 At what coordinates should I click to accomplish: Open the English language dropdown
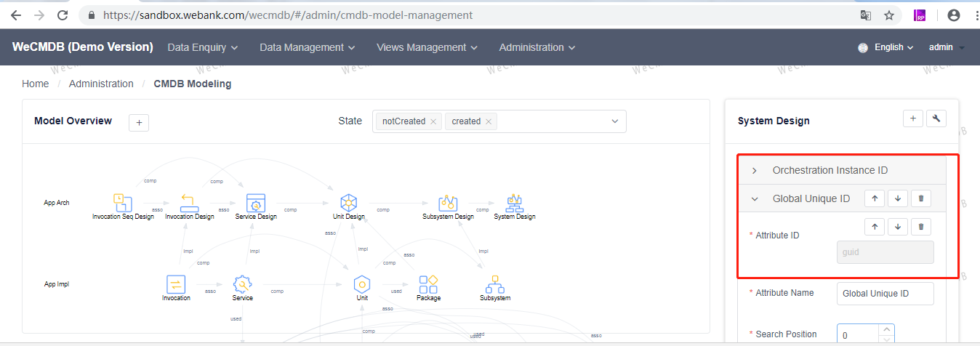893,47
